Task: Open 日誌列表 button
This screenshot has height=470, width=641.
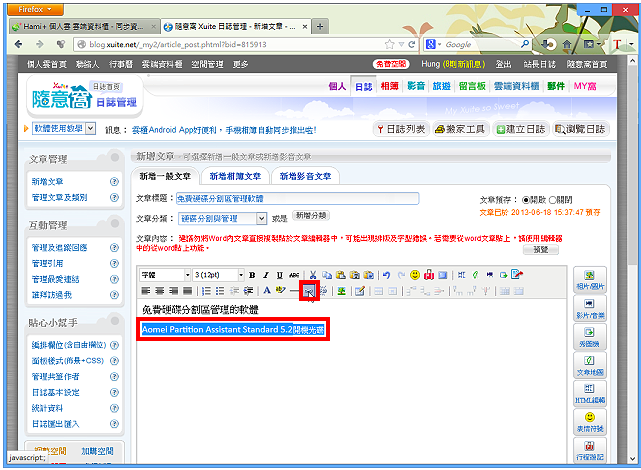Action: [401, 130]
